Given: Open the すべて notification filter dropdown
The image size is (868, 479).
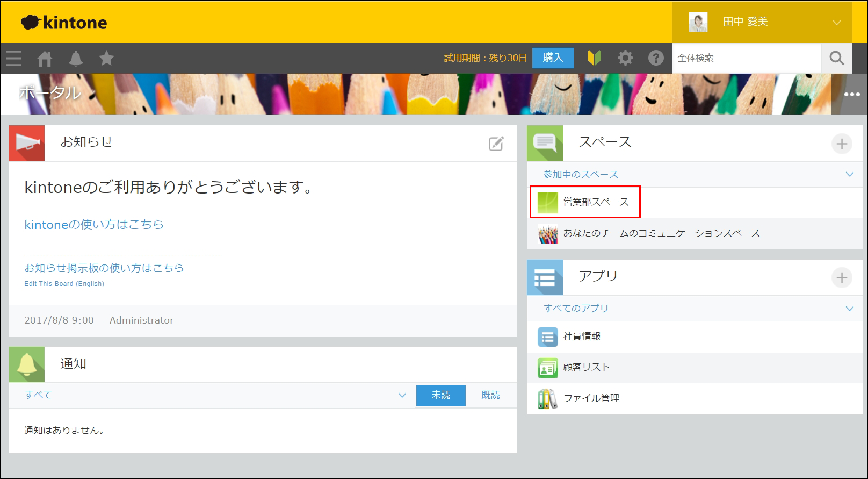Looking at the screenshot, I should pos(402,395).
